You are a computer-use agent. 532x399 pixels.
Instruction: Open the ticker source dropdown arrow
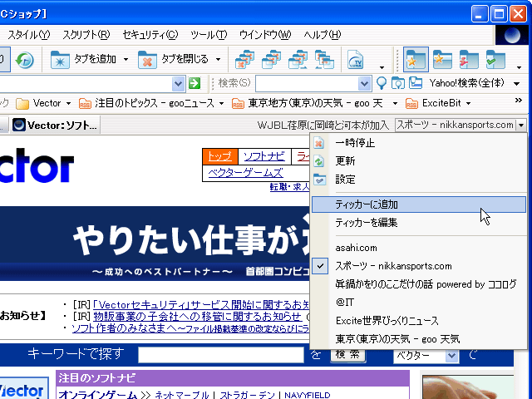(521, 126)
